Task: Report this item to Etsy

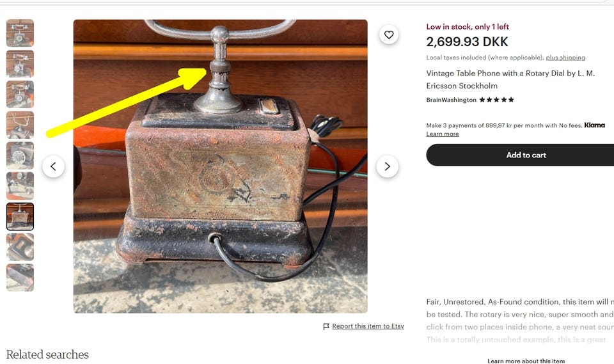Action: pos(368,326)
